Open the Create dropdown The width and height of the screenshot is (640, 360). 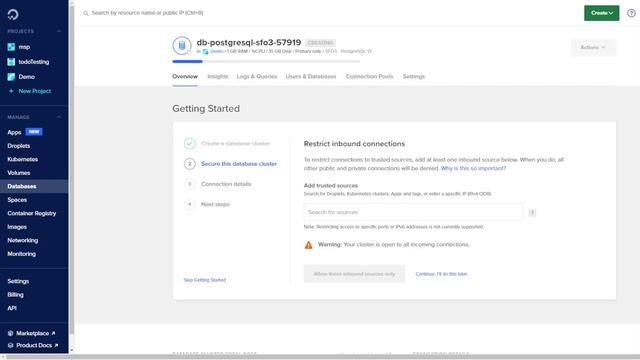[601, 13]
